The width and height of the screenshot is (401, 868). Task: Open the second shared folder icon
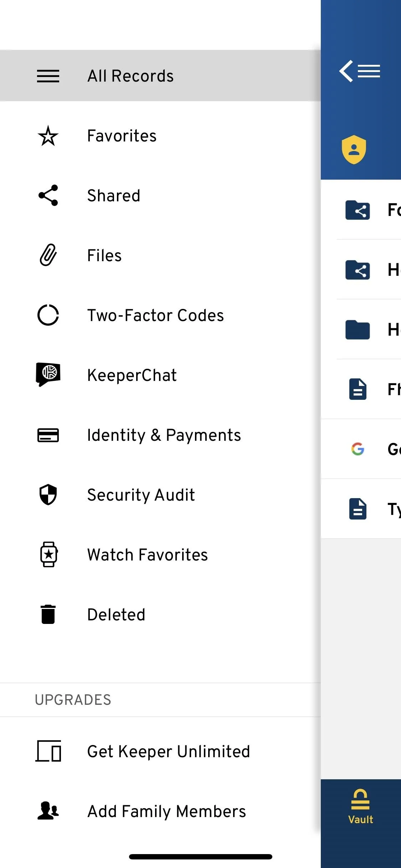pos(358,270)
